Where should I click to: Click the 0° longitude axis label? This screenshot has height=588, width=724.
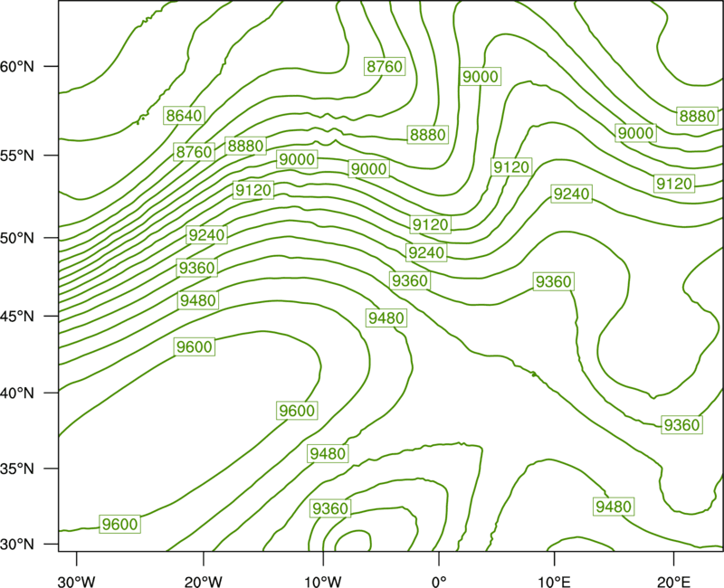[x=439, y=582]
